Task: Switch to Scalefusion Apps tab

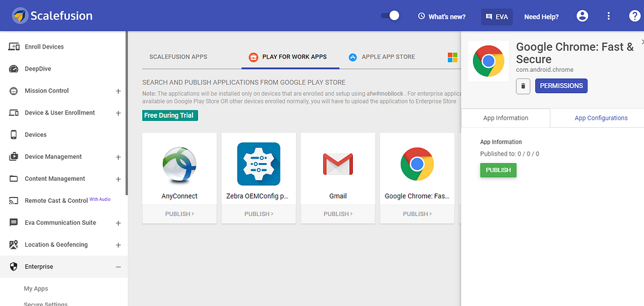Action: (x=178, y=57)
